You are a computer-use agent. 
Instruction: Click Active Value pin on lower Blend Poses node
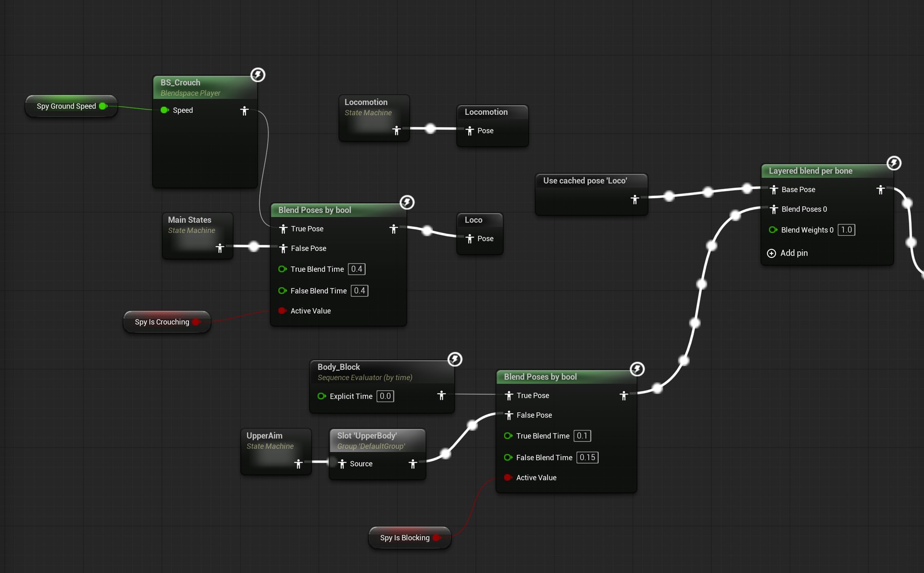(508, 478)
